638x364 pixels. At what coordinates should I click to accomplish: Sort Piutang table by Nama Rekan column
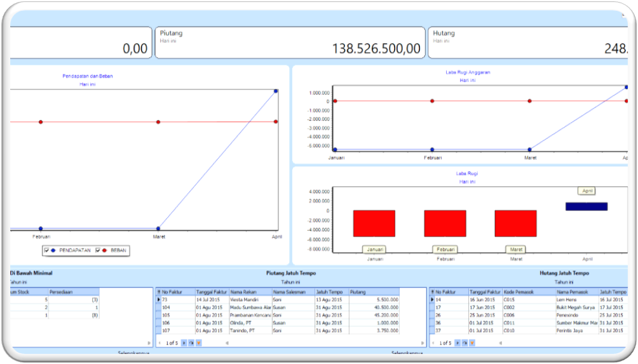click(x=250, y=292)
